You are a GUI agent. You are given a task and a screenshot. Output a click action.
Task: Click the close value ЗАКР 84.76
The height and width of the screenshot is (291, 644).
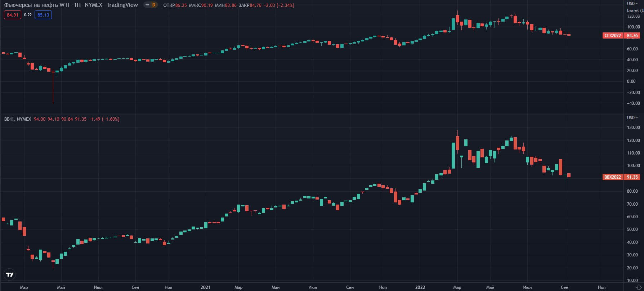[x=250, y=5]
